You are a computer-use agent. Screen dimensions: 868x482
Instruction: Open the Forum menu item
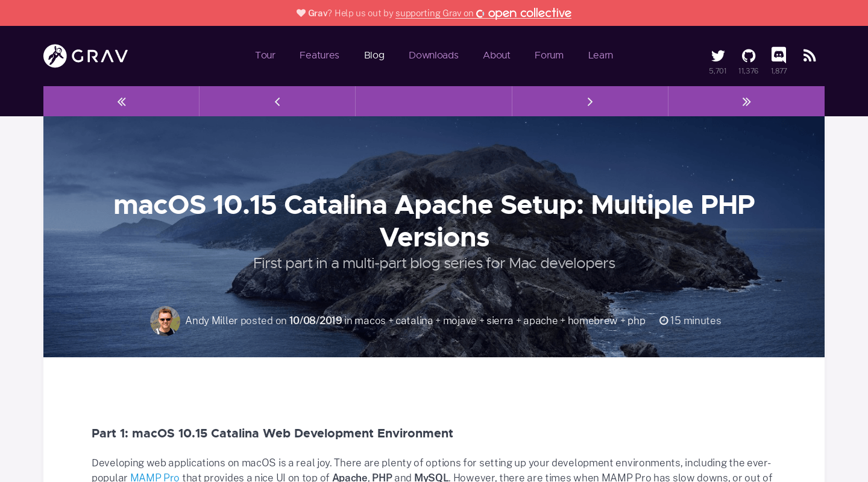click(x=549, y=55)
